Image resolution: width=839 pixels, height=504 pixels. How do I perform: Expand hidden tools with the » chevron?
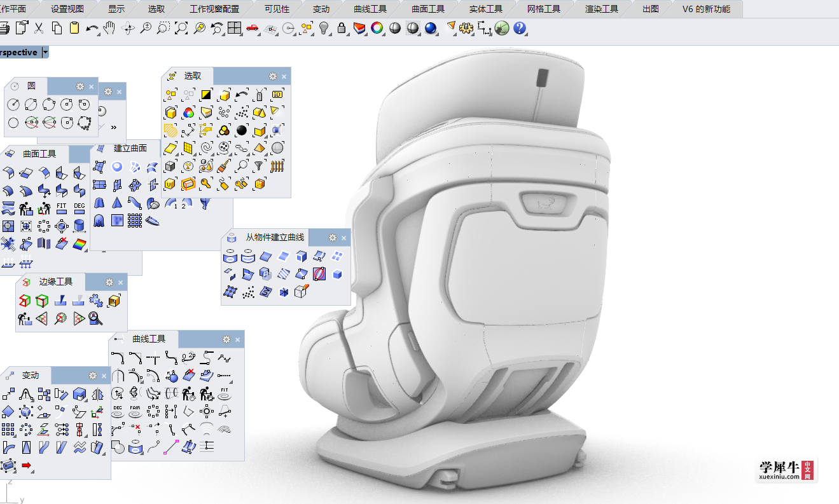114,127
